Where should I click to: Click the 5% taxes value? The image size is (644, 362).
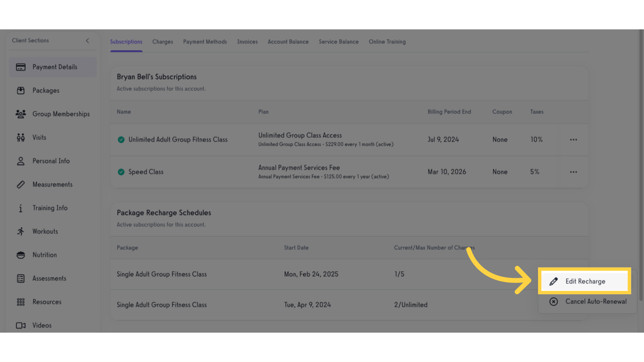[535, 172]
